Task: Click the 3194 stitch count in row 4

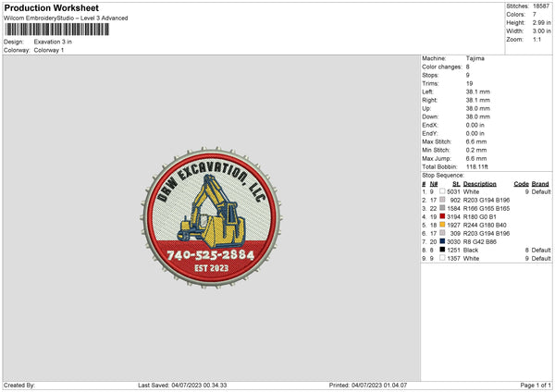Action: click(453, 217)
